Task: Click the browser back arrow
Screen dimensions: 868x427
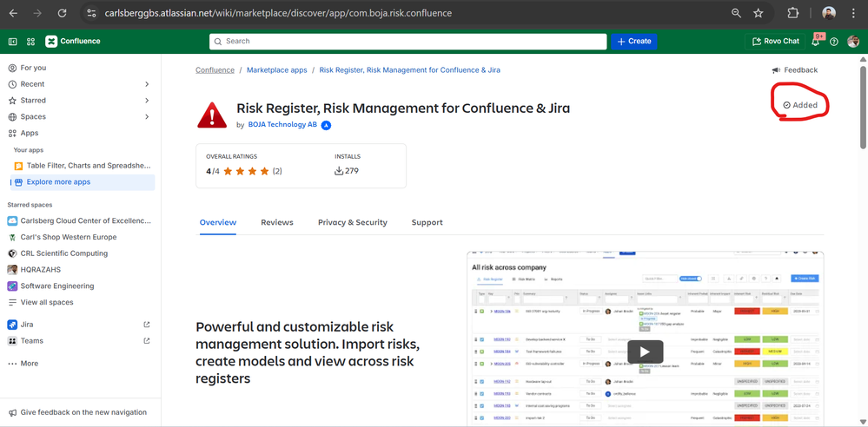Action: 13,13
